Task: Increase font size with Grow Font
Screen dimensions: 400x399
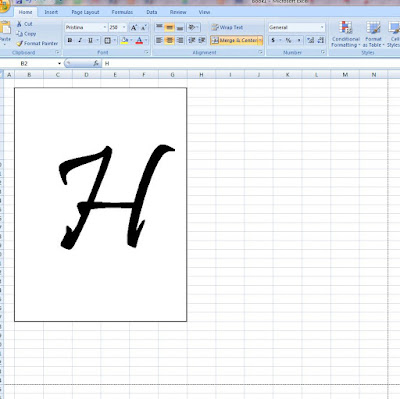Action: point(134,28)
